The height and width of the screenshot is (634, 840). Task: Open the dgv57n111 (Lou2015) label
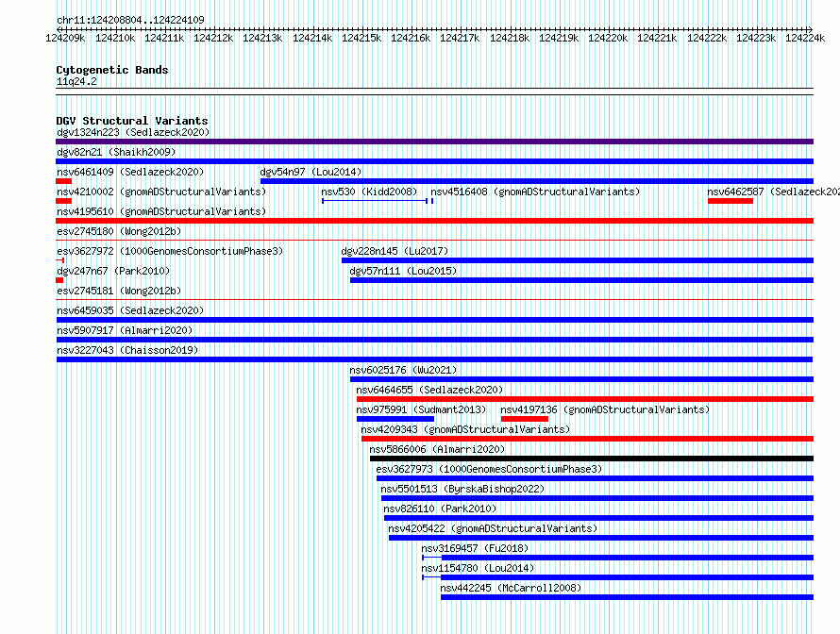click(403, 271)
